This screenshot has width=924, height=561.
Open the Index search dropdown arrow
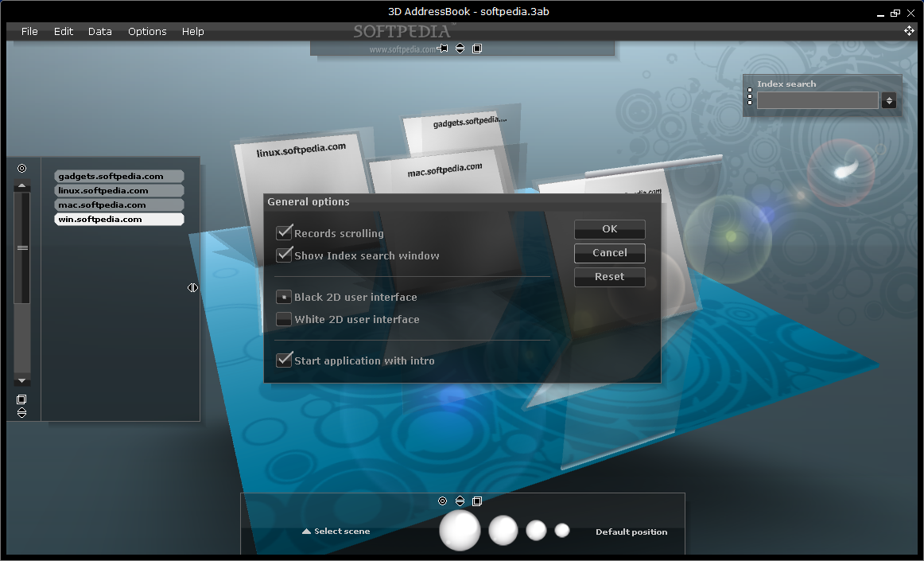[x=889, y=101]
